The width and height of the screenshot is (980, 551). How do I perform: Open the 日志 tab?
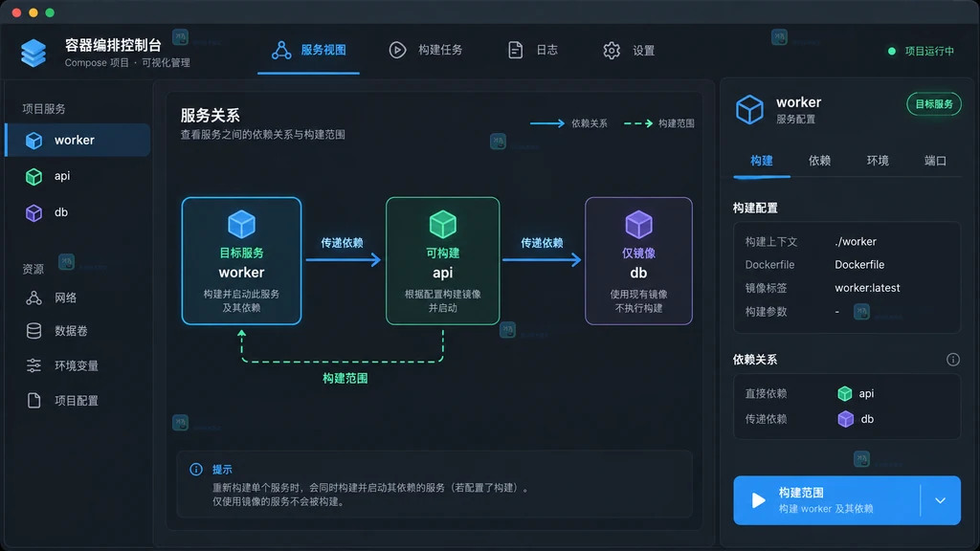click(x=532, y=50)
